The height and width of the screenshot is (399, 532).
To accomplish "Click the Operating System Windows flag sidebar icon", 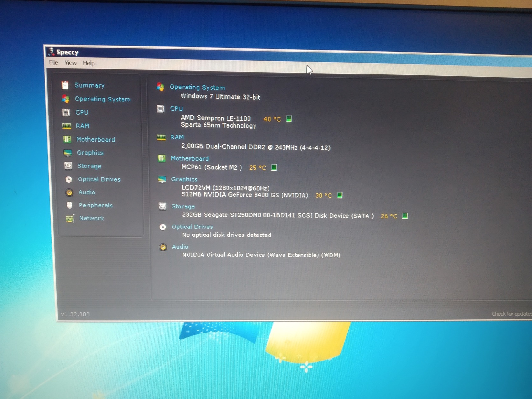I will coord(66,99).
